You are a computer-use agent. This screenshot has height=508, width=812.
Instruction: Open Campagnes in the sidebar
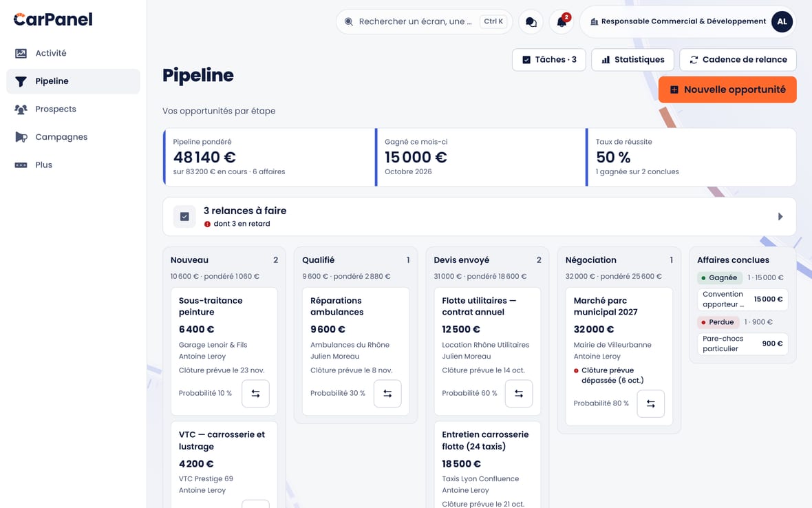coord(73,137)
